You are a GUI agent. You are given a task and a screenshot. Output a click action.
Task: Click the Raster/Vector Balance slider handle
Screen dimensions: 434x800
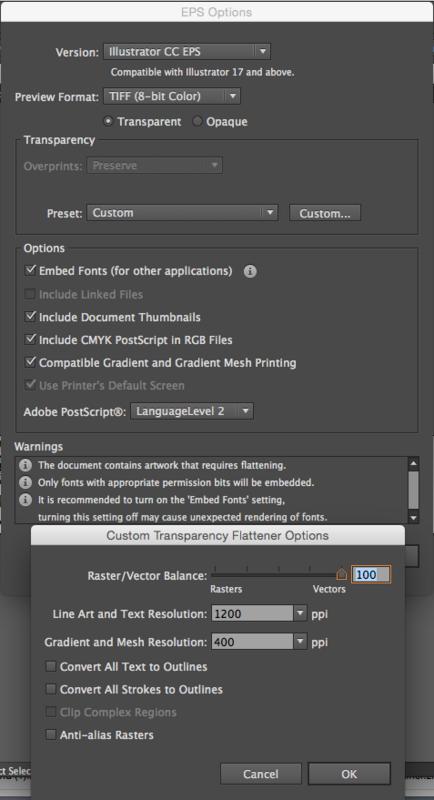(x=342, y=574)
